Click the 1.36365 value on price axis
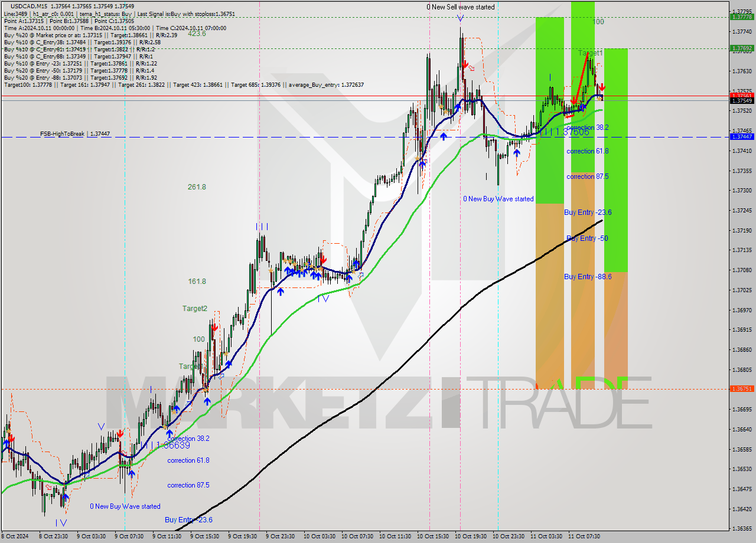Image resolution: width=756 pixels, height=543 pixels. tap(742, 528)
